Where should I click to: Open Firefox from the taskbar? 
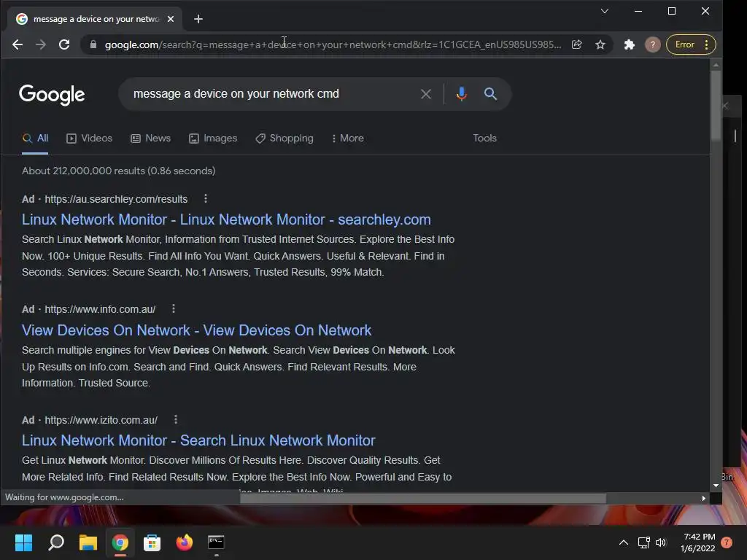[185, 542]
